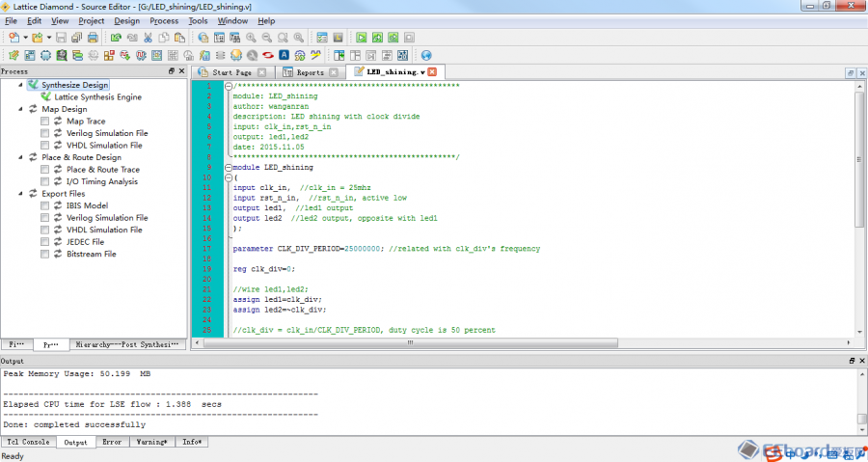
Task: Open the Process menu
Action: point(164,20)
